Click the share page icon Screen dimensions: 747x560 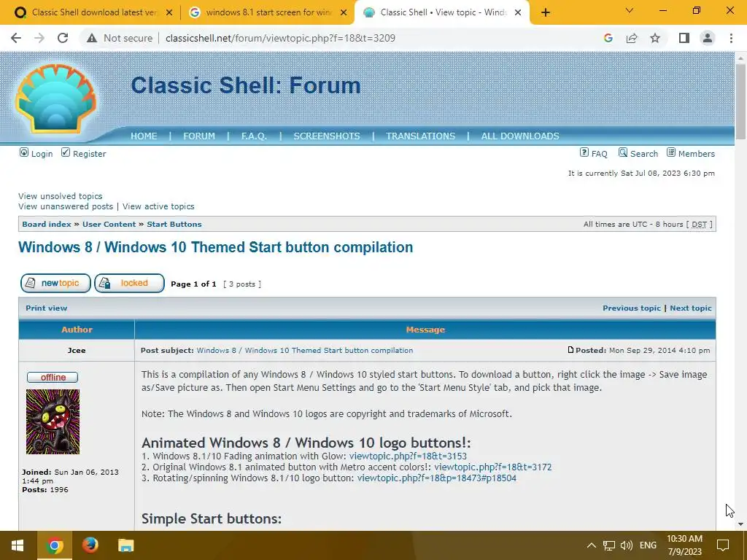(632, 38)
